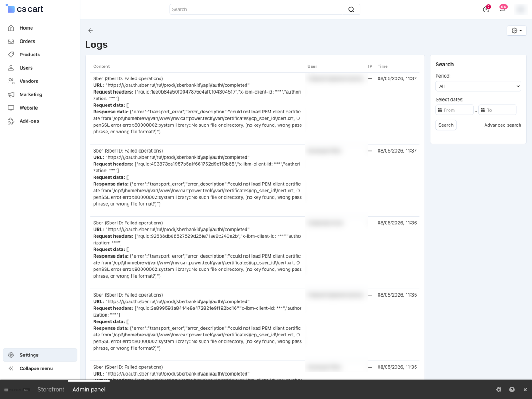Open Advanced search
The image size is (532, 399).
click(503, 125)
